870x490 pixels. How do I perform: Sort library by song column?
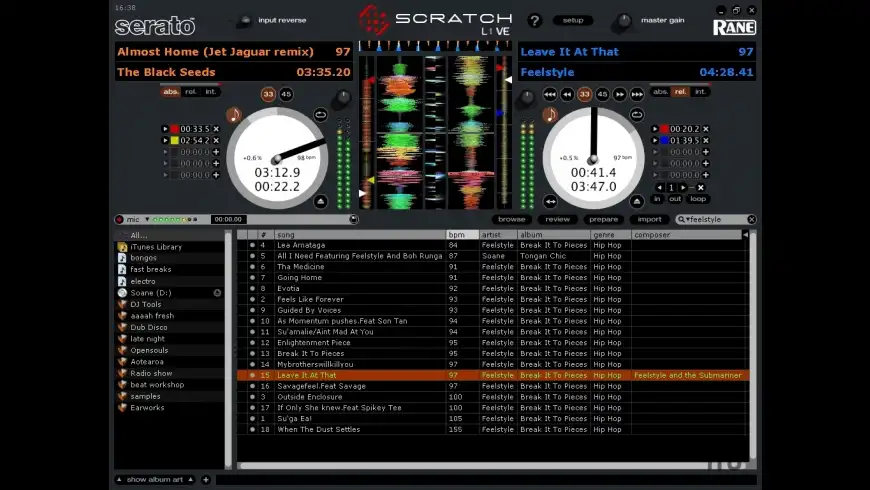360,235
